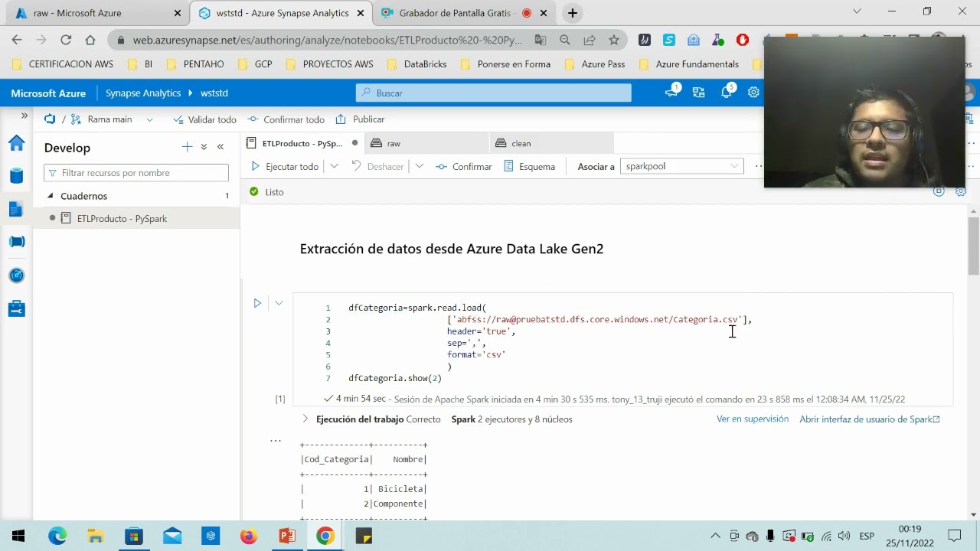Screen dimensions: 980x551
Task: Expand Ejecución del trabajo details
Action: pyautogui.click(x=305, y=419)
